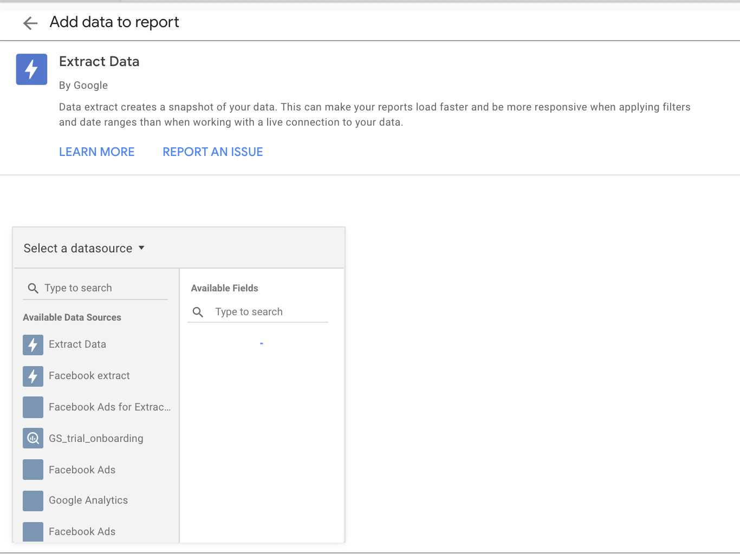Click the GS_trial_onboarding data source icon
This screenshot has height=560, width=740.
coord(33,438)
